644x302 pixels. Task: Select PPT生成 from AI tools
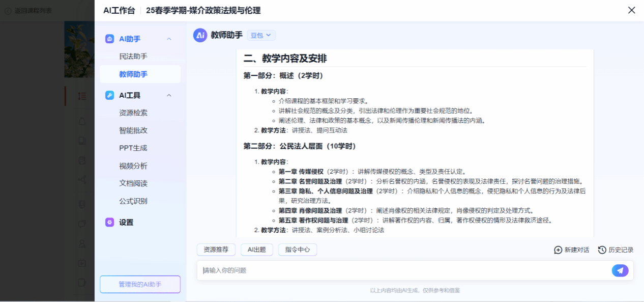click(x=133, y=148)
